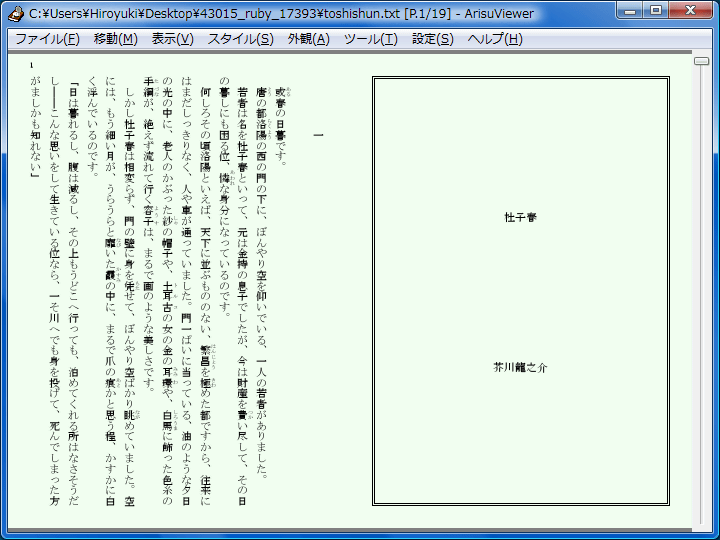The height and width of the screenshot is (540, 720).
Task: Open the 設定(S) menu
Action: click(433, 39)
